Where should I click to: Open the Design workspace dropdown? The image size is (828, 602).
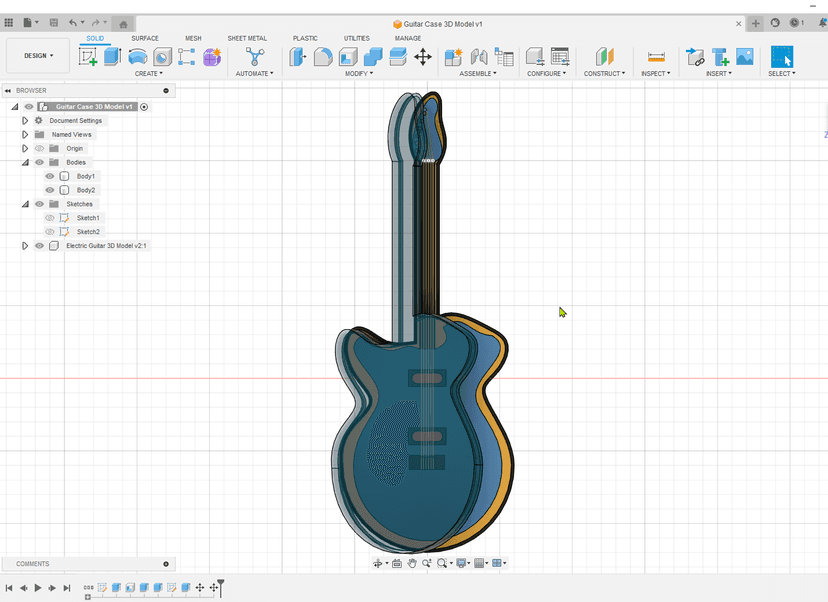click(39, 56)
